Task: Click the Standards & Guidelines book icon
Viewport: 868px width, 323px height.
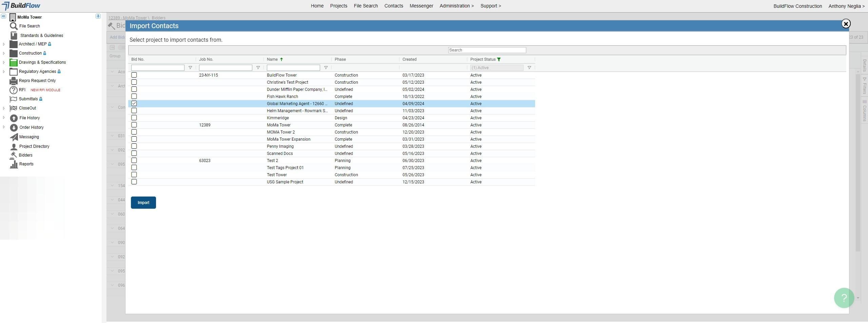Action: pos(14,36)
